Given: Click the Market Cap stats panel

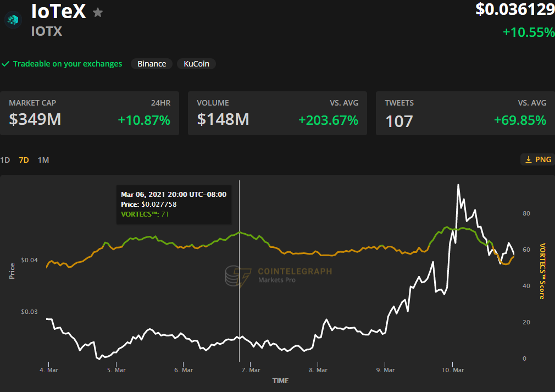Looking at the screenshot, I should [x=91, y=113].
